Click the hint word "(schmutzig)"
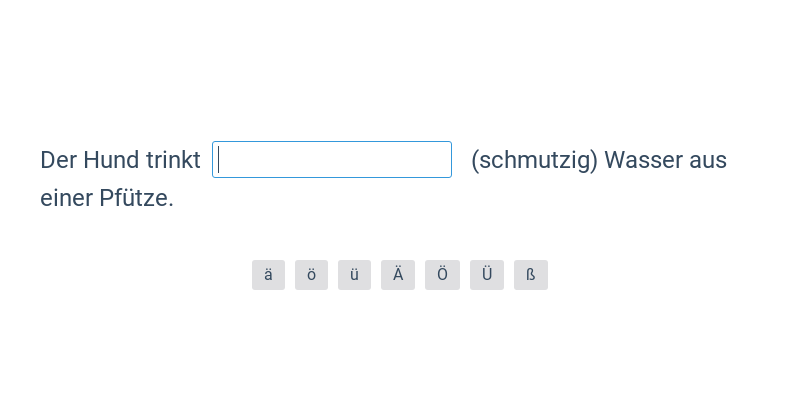Screen dimensions: 800x400 (x=534, y=160)
